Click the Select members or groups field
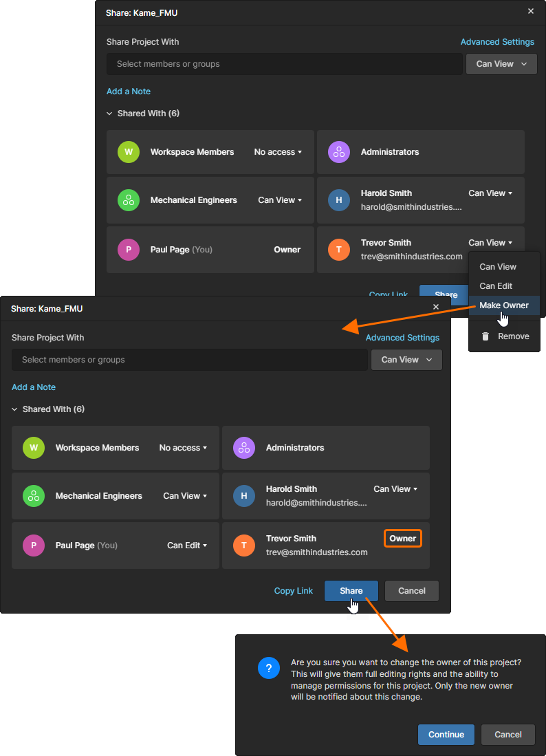546x756 pixels. [189, 359]
